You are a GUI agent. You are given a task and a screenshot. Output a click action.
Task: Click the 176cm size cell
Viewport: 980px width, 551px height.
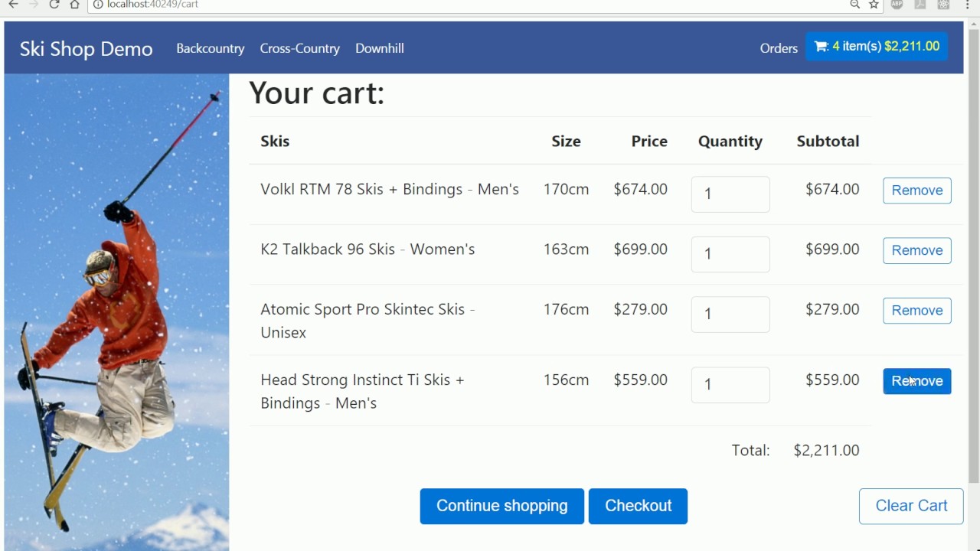click(566, 309)
